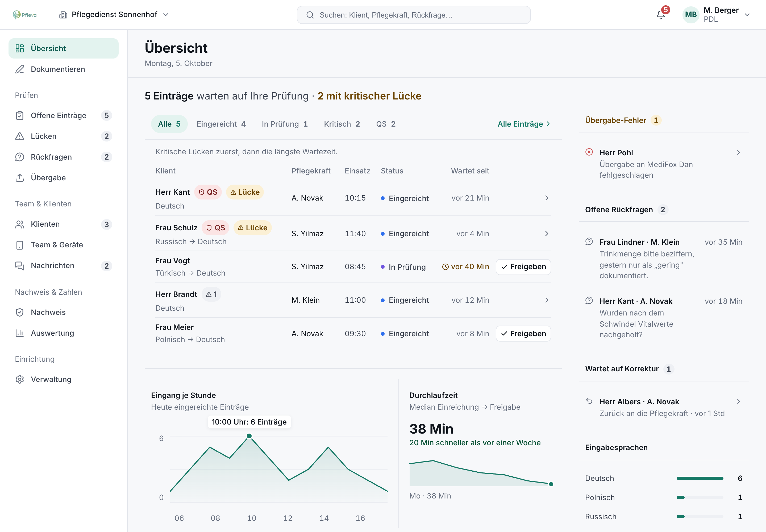Click Freigeben for Frau Meier
The height and width of the screenshot is (532, 766).
point(523,333)
